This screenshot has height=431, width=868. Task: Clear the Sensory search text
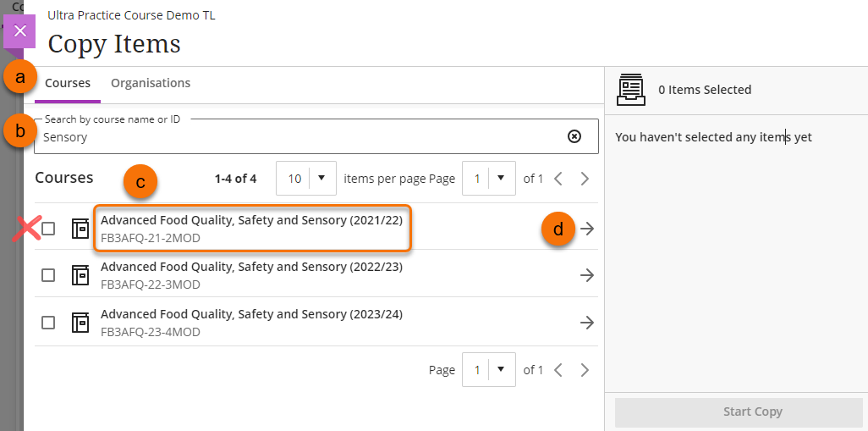(x=574, y=136)
